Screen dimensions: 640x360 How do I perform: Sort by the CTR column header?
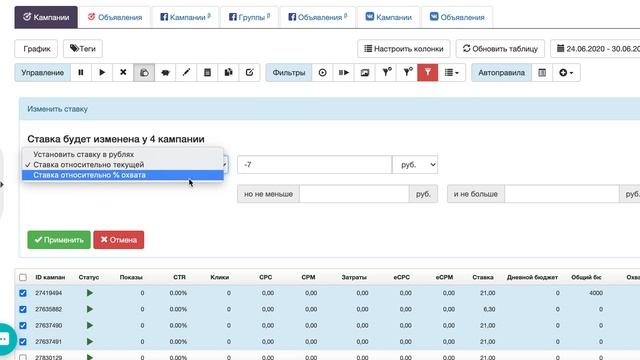click(179, 277)
